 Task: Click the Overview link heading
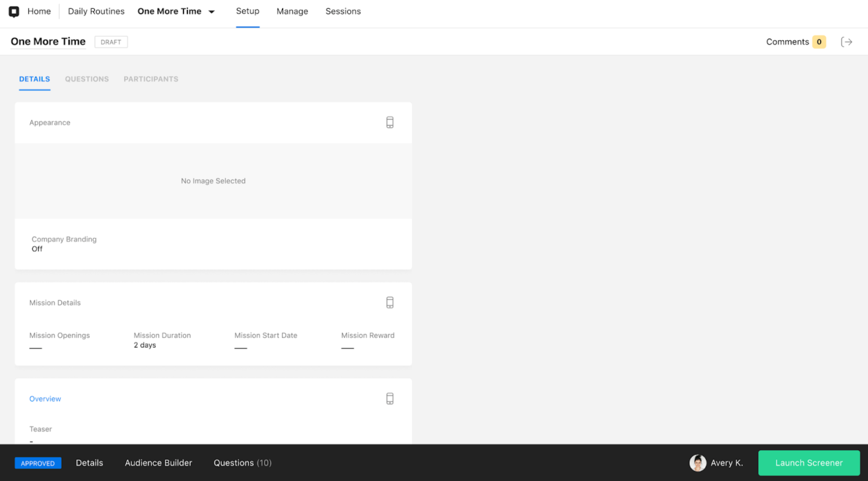45,399
